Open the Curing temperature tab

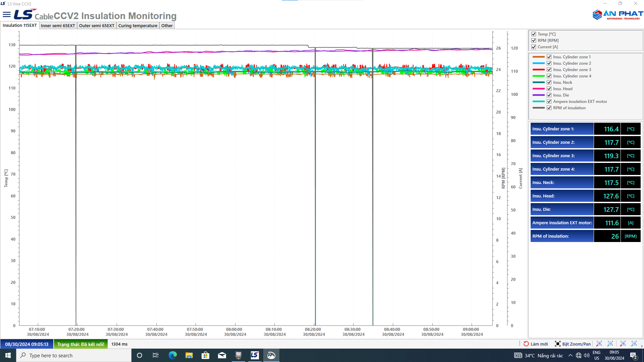[x=138, y=25]
